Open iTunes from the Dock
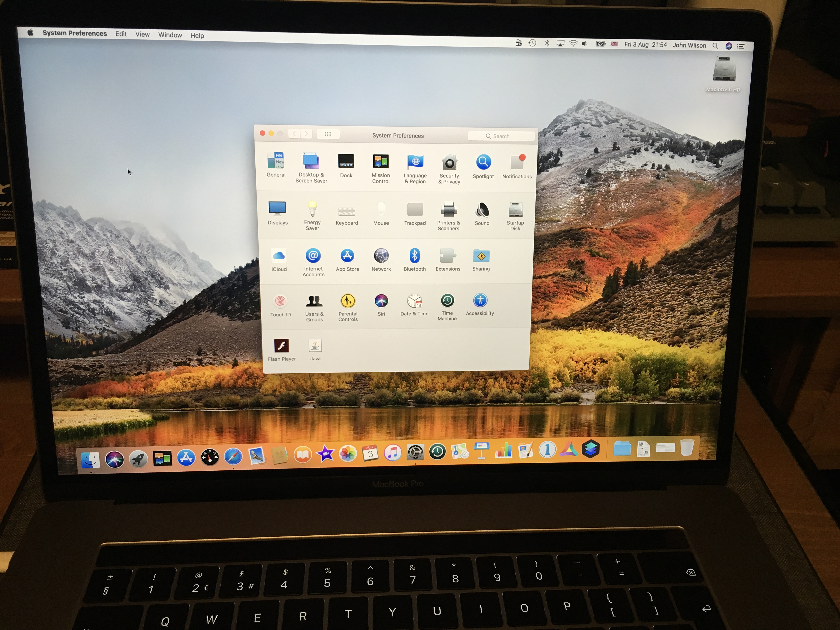This screenshot has height=630, width=840. click(393, 452)
